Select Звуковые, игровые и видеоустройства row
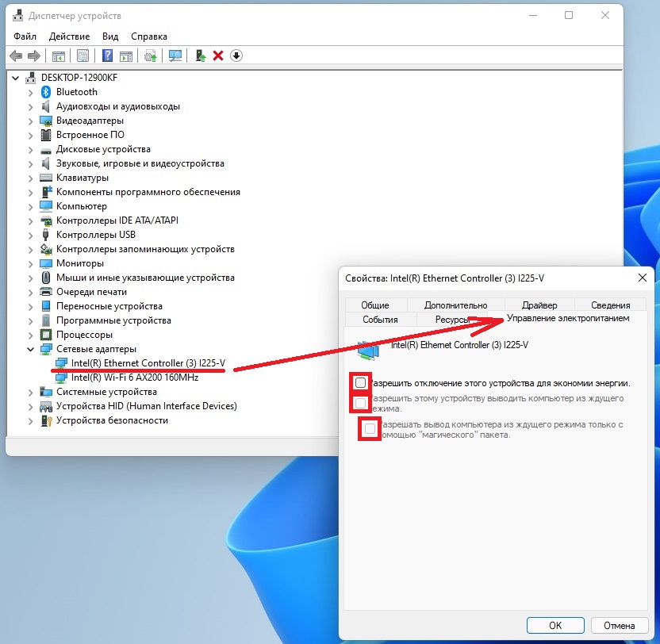 coord(140,163)
